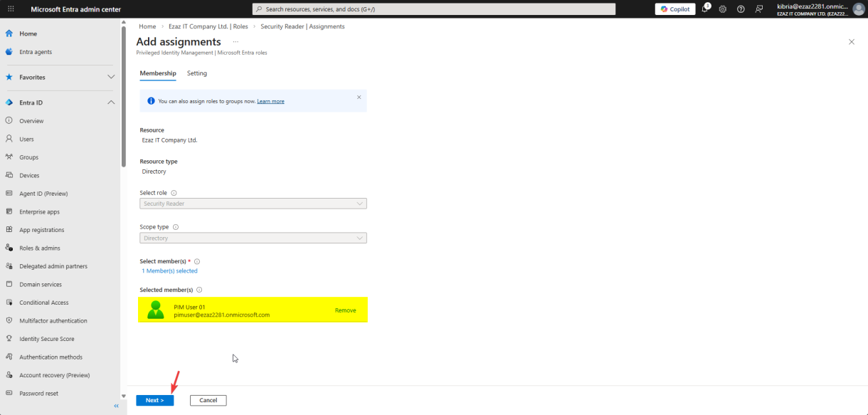Go to Home breadcrumb
868x415 pixels.
point(147,26)
